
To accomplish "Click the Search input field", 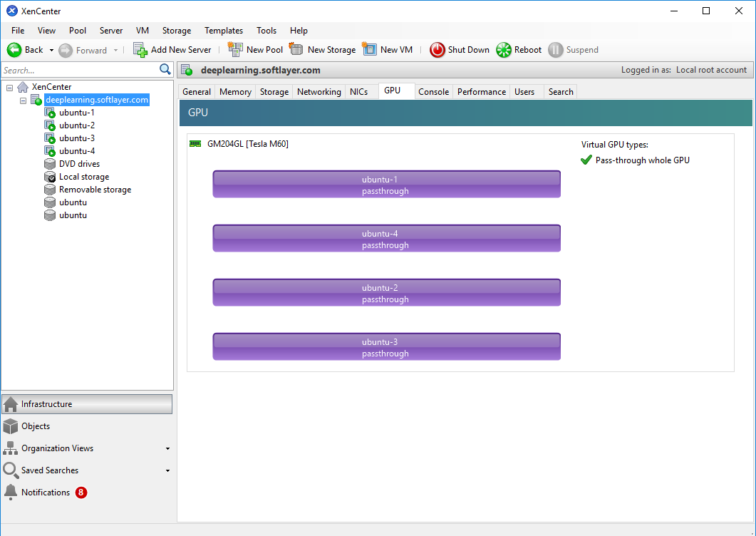I will click(x=80, y=70).
